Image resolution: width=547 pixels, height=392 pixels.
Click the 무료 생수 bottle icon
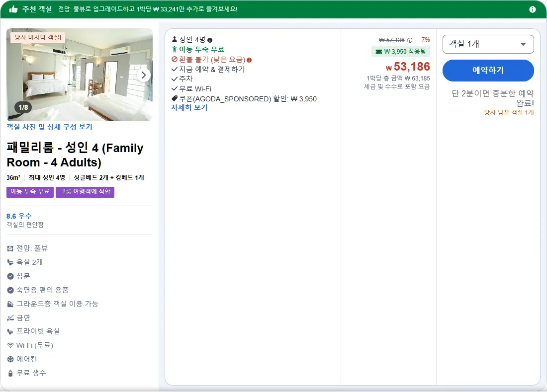point(10,373)
